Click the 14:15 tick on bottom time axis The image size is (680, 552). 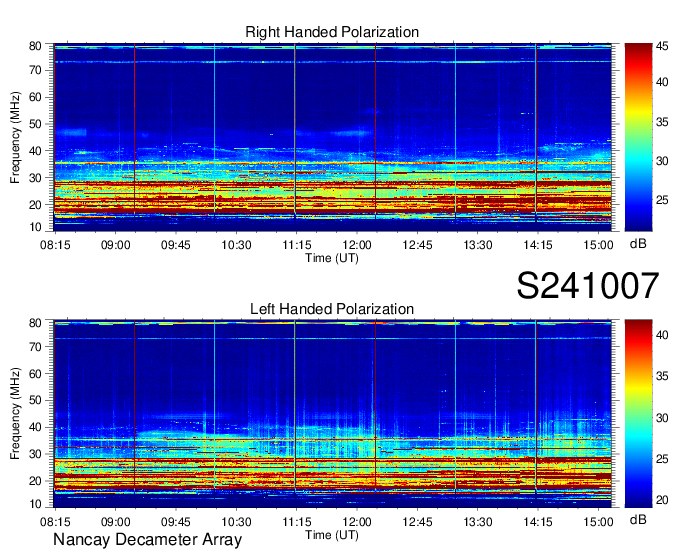click(538, 522)
